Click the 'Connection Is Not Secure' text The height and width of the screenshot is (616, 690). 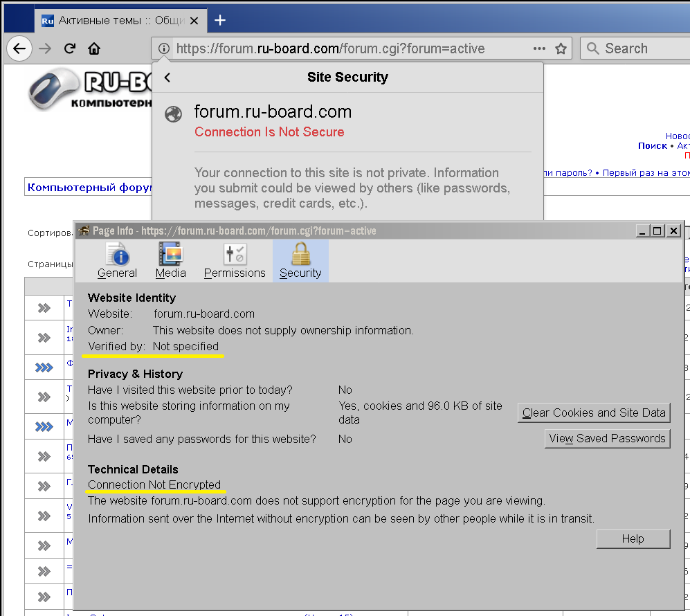tap(269, 132)
